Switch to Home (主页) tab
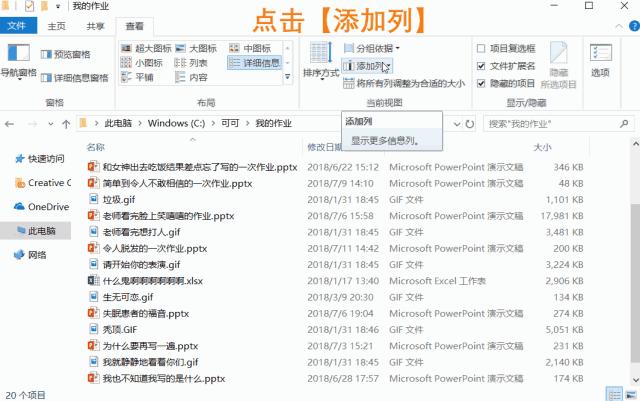This screenshot has width=640, height=401. (x=56, y=26)
